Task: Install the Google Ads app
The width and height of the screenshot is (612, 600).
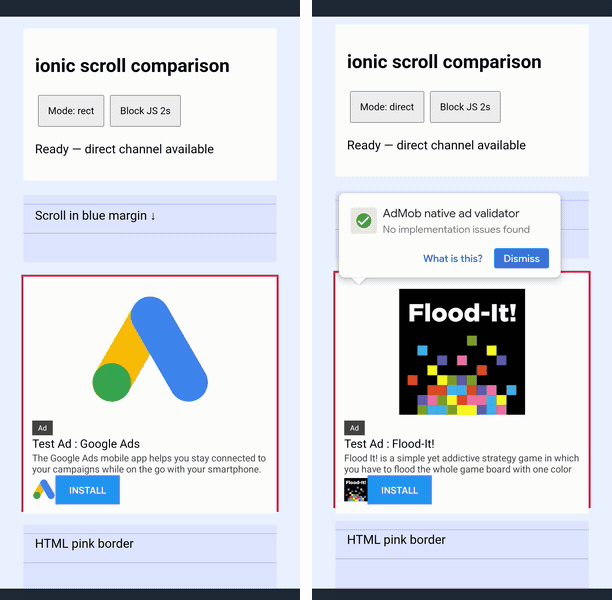Action: (x=87, y=490)
